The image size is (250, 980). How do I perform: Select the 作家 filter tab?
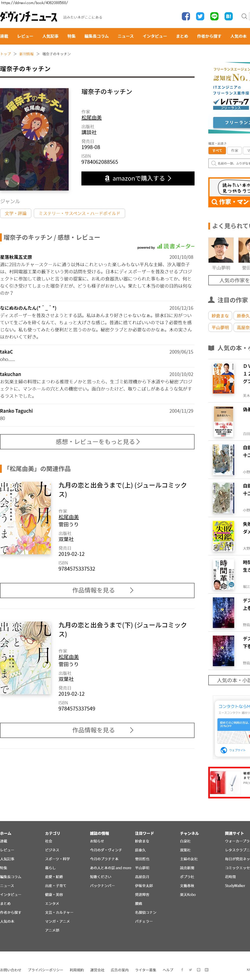234,151
